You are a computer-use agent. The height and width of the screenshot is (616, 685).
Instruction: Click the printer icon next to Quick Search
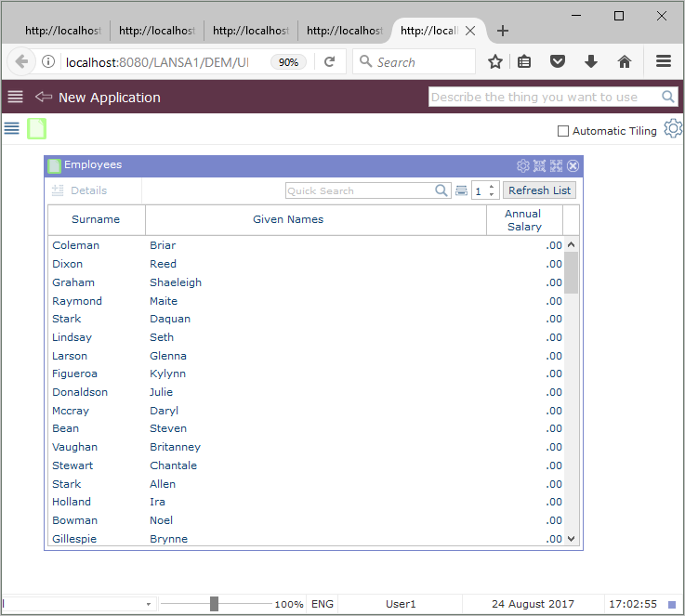(x=461, y=190)
